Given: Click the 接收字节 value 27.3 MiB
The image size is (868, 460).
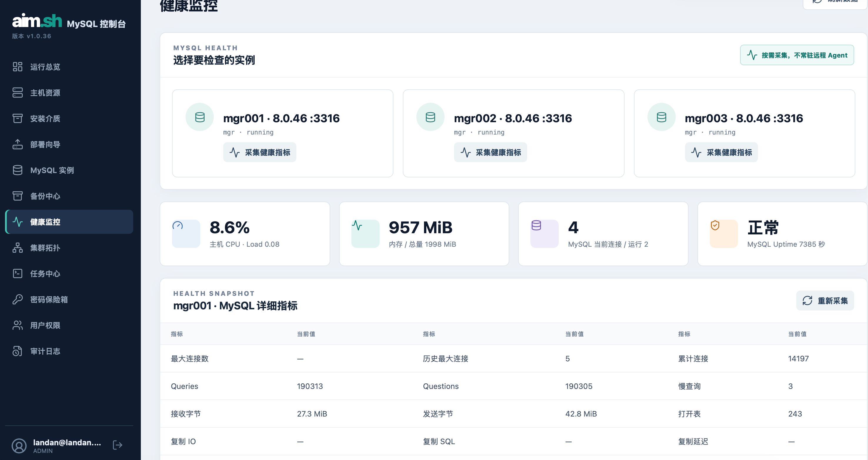Looking at the screenshot, I should pyautogui.click(x=312, y=414).
